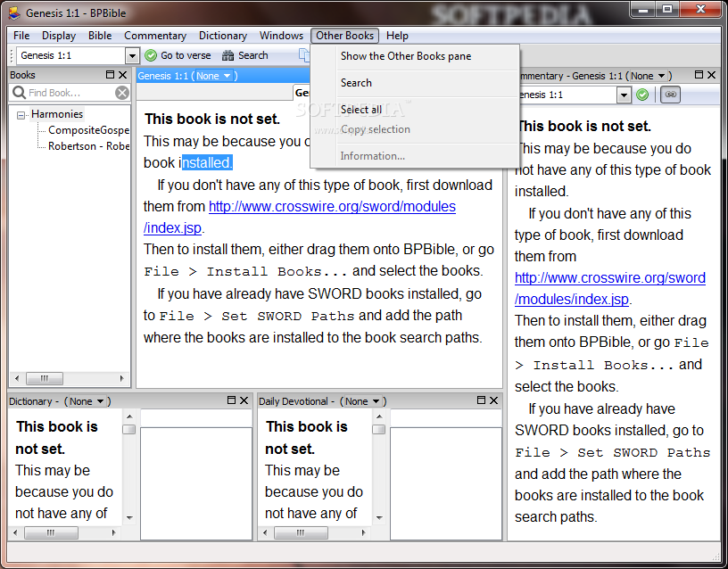Maximize the Daily Devotional pane

pos(481,400)
